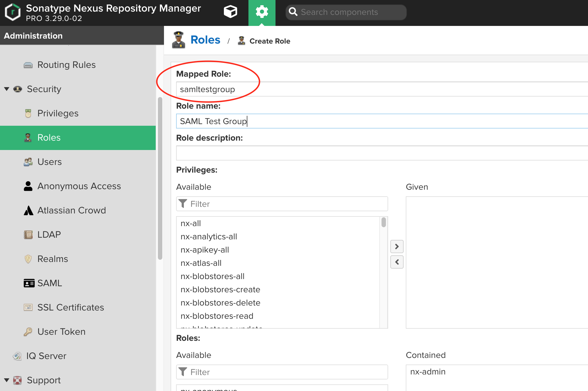
Task: Click the Browse cube icon in header
Action: pyautogui.click(x=230, y=12)
